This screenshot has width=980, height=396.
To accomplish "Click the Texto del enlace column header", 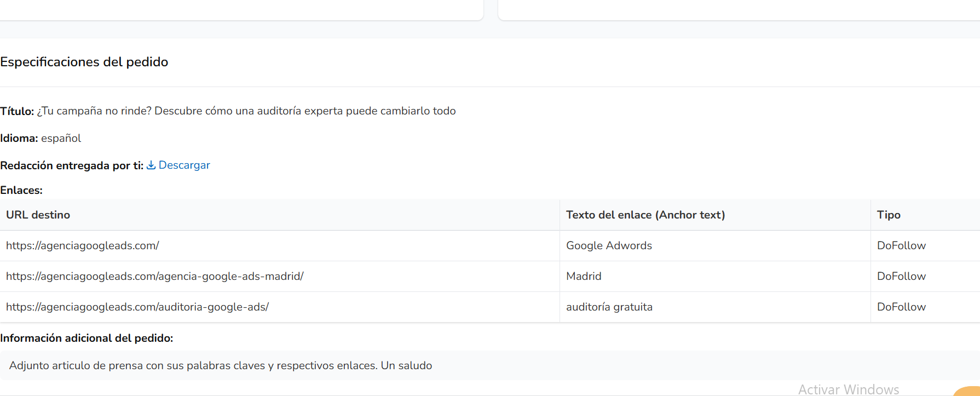I will click(x=645, y=215).
